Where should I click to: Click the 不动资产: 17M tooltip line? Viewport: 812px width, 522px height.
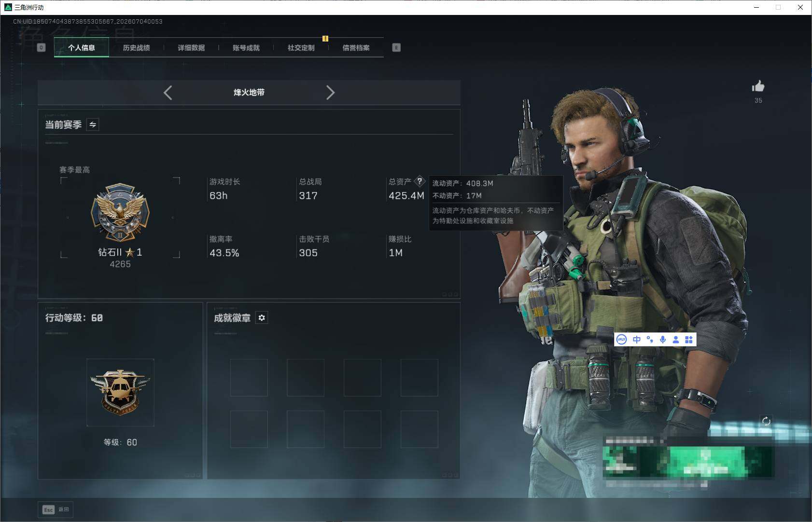tap(457, 195)
